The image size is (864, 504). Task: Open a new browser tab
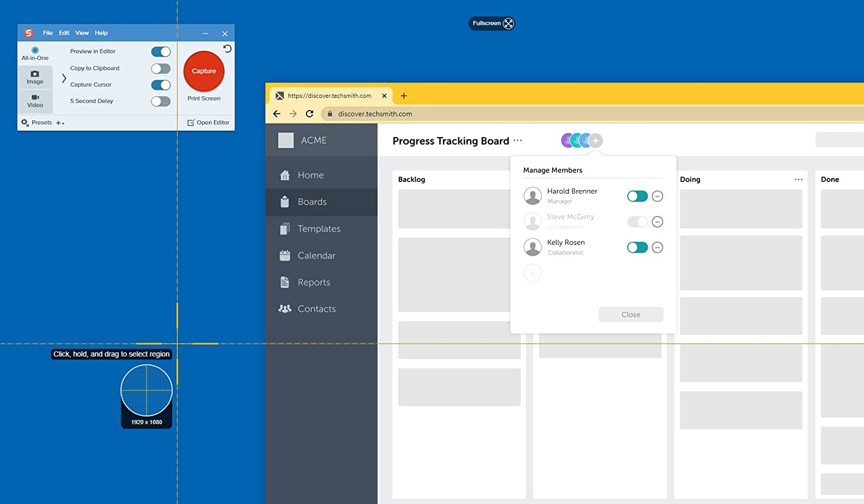click(404, 96)
